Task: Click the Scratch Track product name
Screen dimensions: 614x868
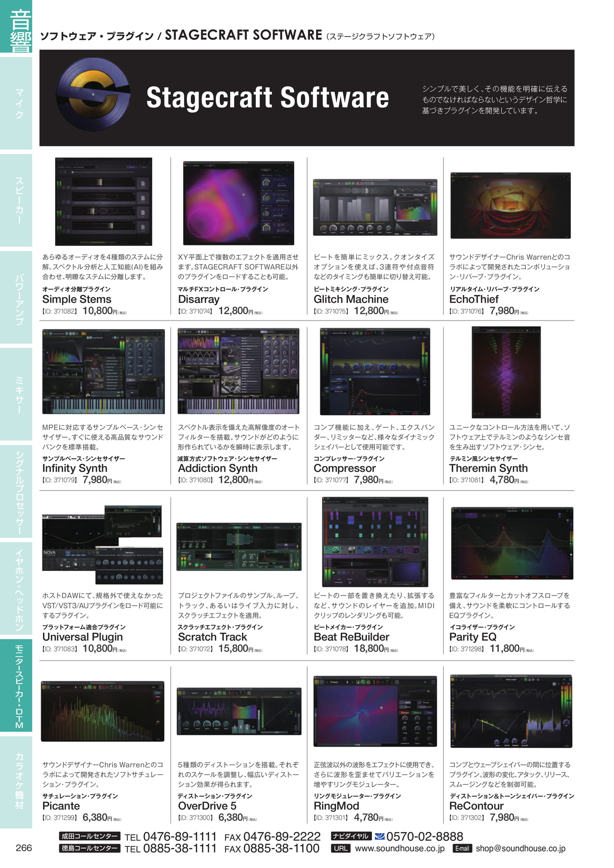Action: pyautogui.click(x=213, y=637)
